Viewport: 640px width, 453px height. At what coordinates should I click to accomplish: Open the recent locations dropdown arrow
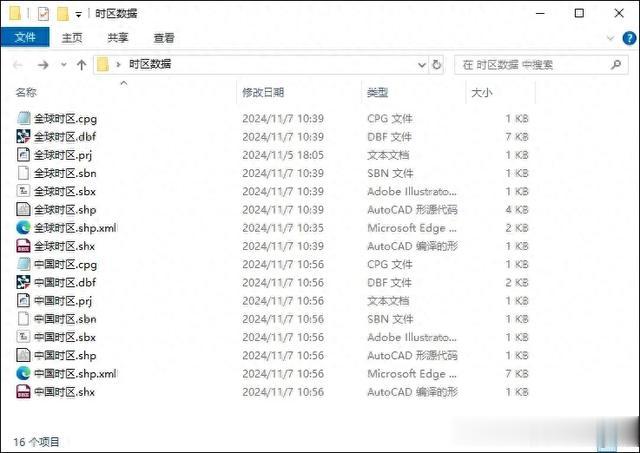pos(64,64)
